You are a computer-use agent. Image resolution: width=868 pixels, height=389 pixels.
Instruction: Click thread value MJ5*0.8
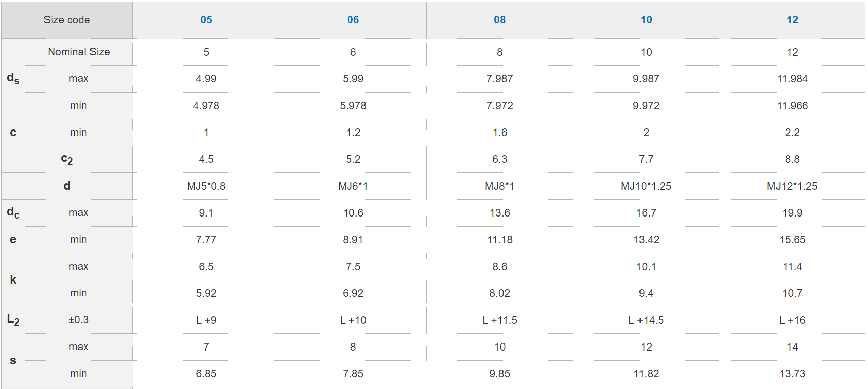point(206,186)
